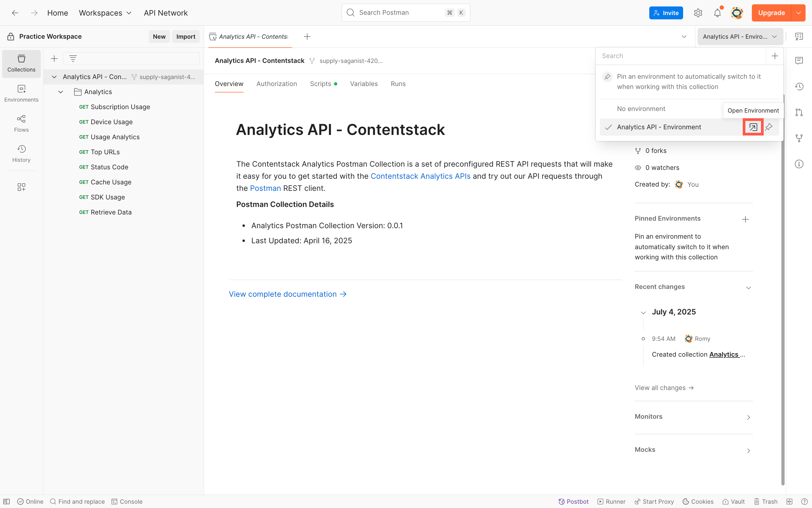This screenshot has height=508, width=812.
Task: Go to Home
Action: point(57,13)
